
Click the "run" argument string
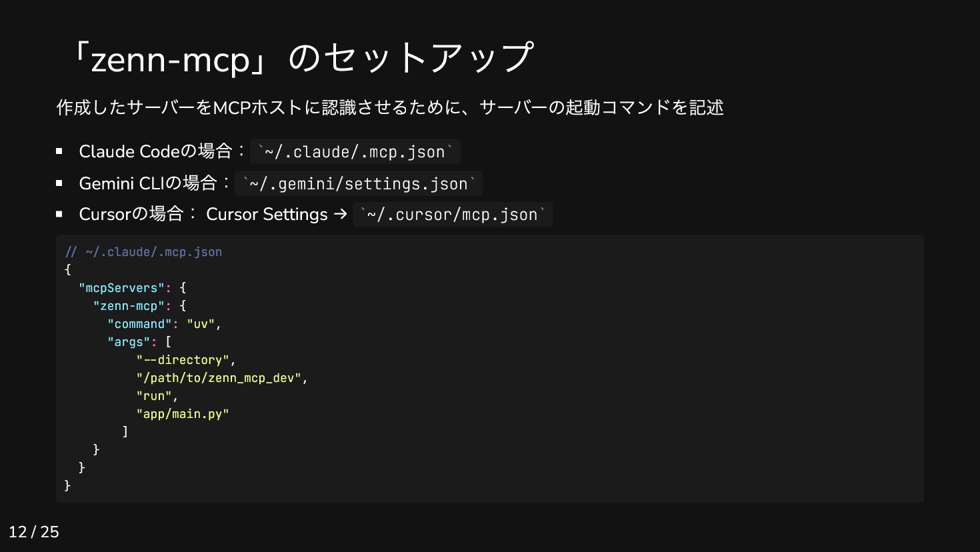[154, 396]
